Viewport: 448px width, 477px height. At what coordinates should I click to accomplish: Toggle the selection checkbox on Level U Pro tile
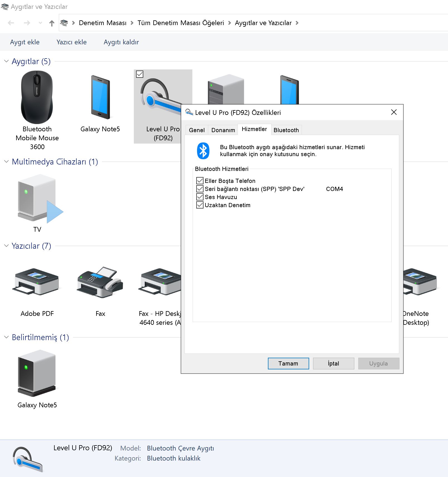pyautogui.click(x=140, y=74)
